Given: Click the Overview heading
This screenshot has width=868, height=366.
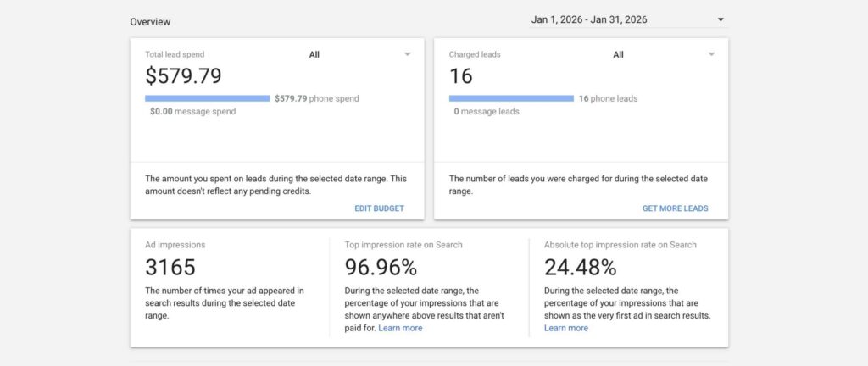Looking at the screenshot, I should point(150,22).
